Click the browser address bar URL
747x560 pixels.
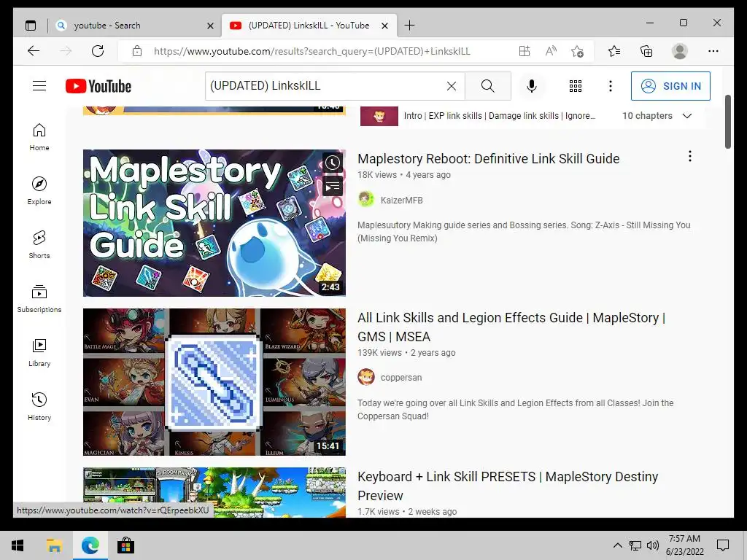click(x=311, y=51)
